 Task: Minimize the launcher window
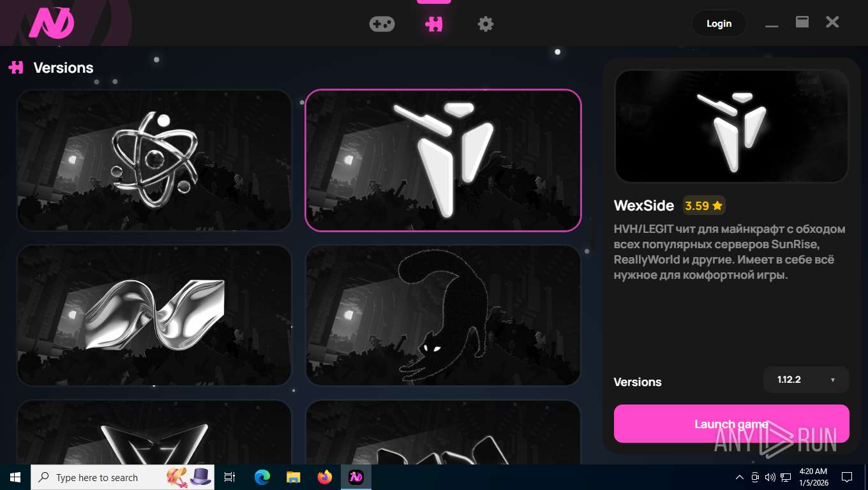(x=772, y=24)
